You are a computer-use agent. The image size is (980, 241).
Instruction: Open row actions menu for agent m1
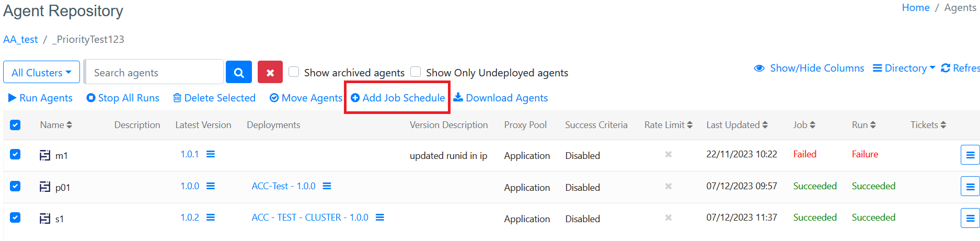(x=970, y=155)
